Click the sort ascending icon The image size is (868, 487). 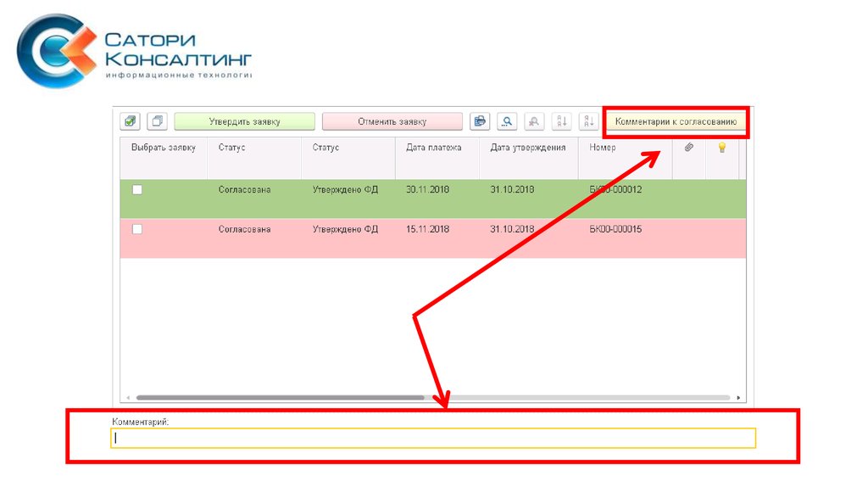point(561,121)
